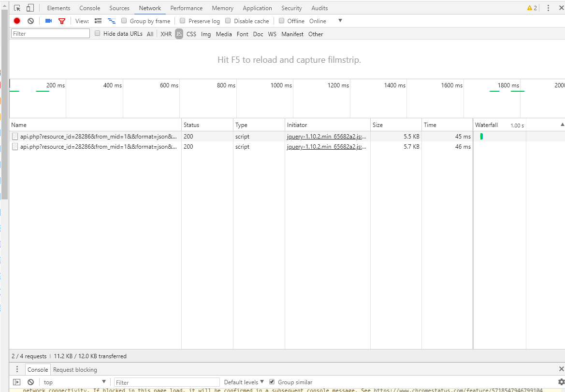Stop recording network log with red button

pos(17,21)
